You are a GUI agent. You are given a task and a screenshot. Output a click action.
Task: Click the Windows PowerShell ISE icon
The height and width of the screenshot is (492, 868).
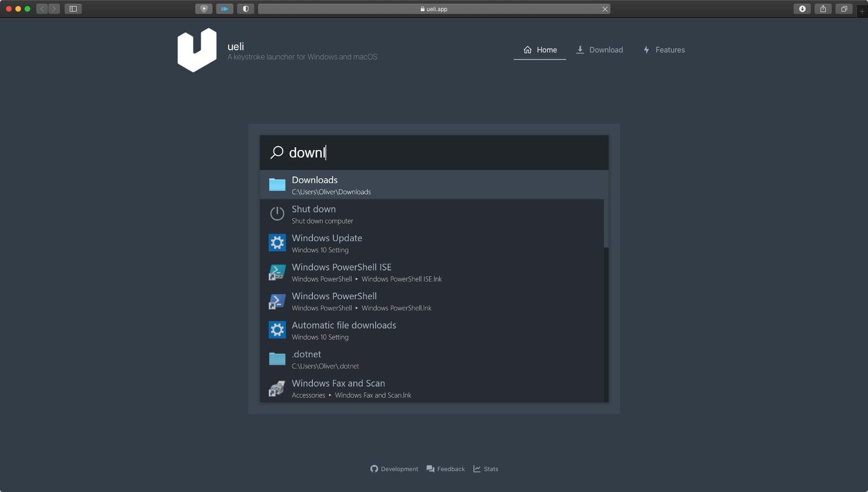277,272
